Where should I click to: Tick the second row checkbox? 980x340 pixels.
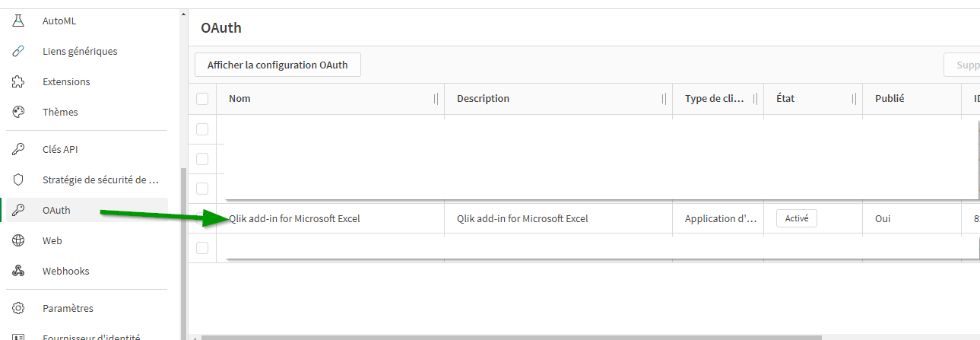[202, 159]
